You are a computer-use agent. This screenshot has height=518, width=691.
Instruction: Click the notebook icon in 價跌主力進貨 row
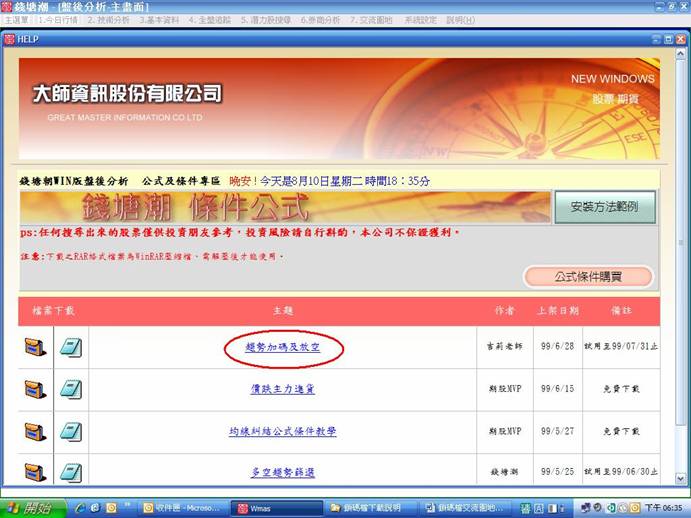point(71,389)
